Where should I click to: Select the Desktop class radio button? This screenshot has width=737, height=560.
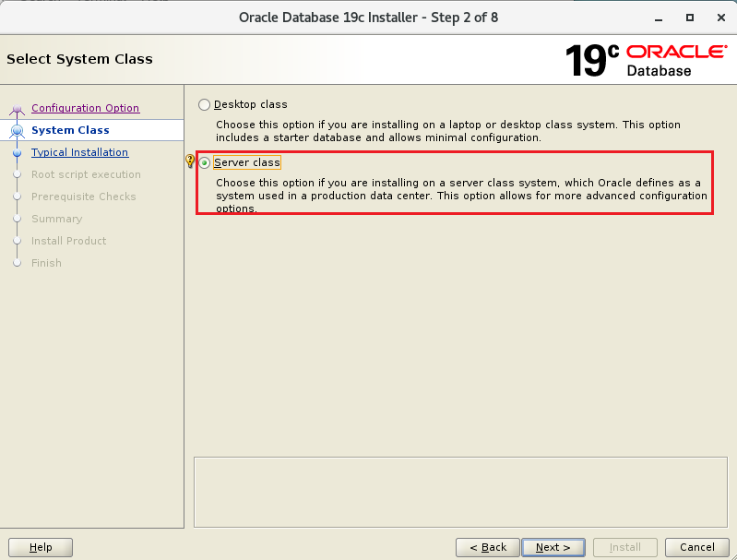tap(204, 104)
